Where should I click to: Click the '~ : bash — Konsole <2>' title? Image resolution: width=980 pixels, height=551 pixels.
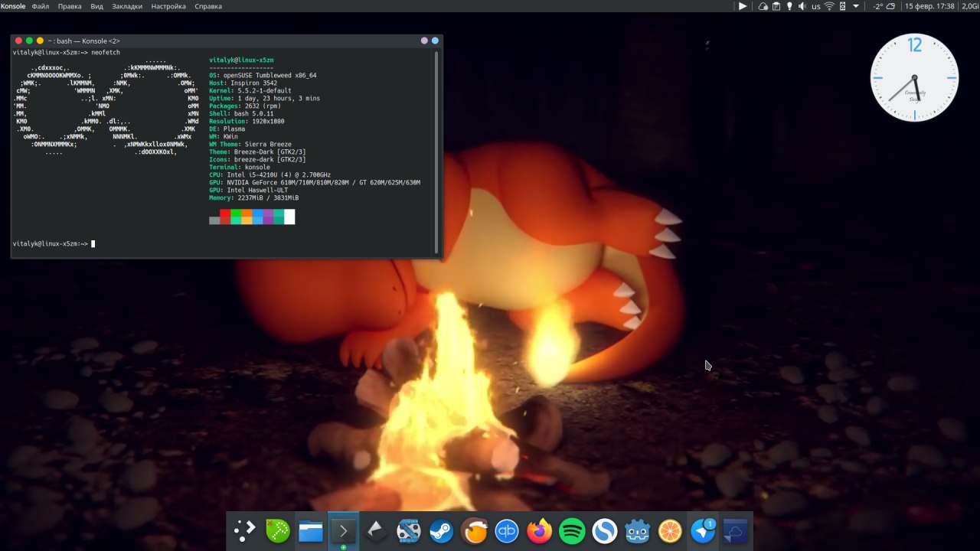(83, 41)
